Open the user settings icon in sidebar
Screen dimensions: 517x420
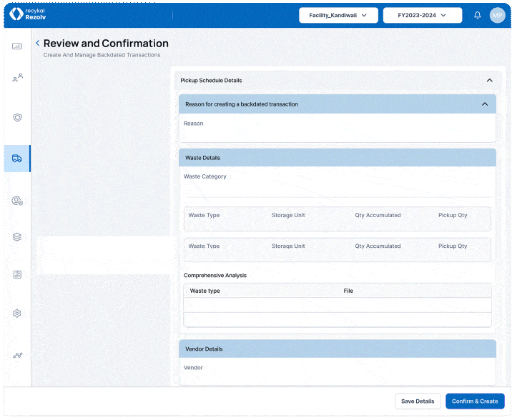click(x=17, y=201)
